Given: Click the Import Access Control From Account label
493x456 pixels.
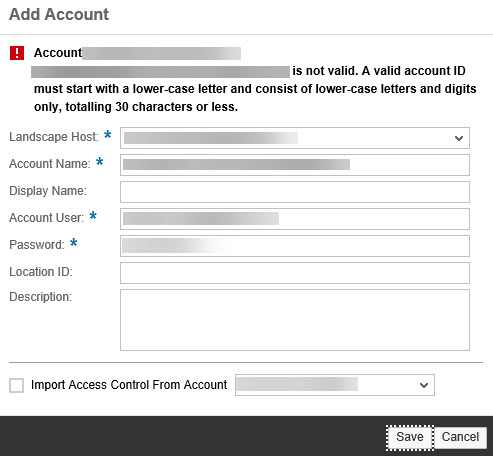Looking at the screenshot, I should click(x=129, y=385).
